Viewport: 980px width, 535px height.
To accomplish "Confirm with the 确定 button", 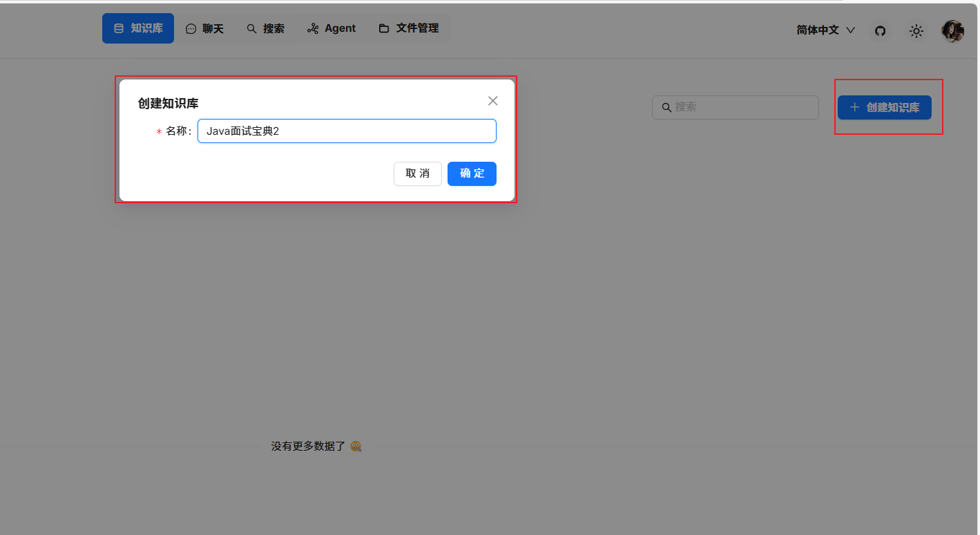I will tap(472, 173).
